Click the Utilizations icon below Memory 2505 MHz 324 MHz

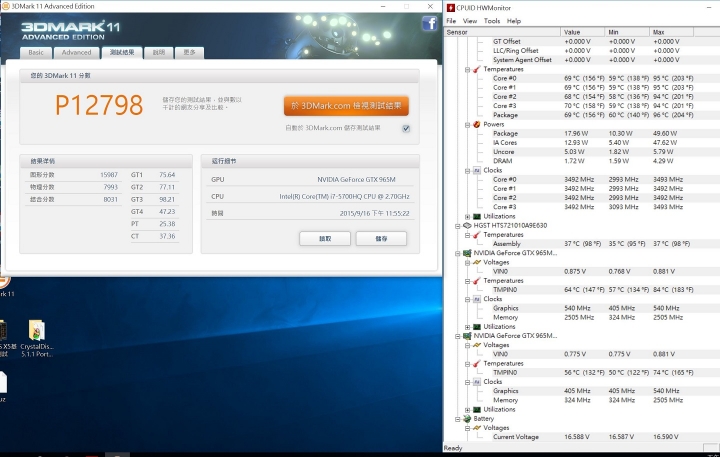(x=477, y=327)
